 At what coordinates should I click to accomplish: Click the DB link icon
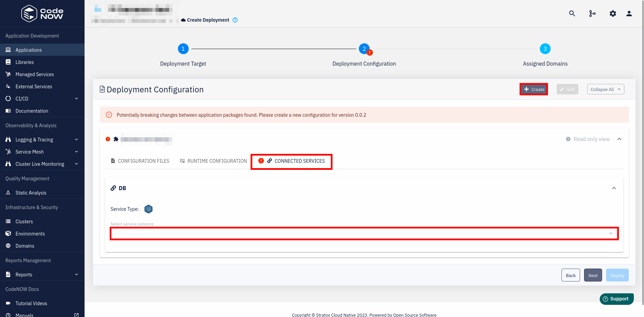click(x=113, y=188)
